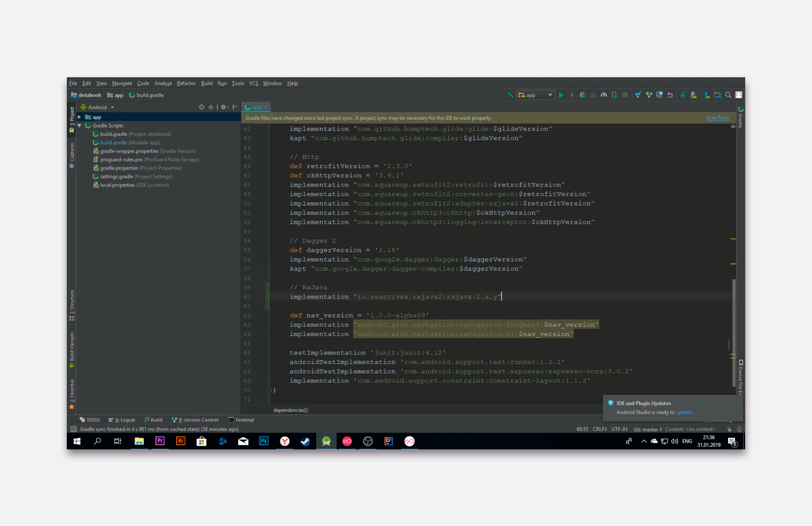Click the Sync Now link
Image resolution: width=812 pixels, height=526 pixels.
click(717, 118)
